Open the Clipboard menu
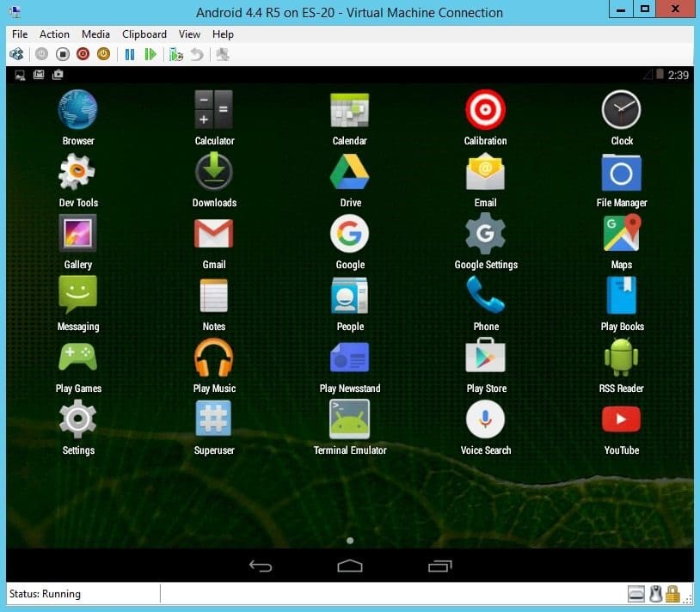700x612 pixels. coord(144,34)
